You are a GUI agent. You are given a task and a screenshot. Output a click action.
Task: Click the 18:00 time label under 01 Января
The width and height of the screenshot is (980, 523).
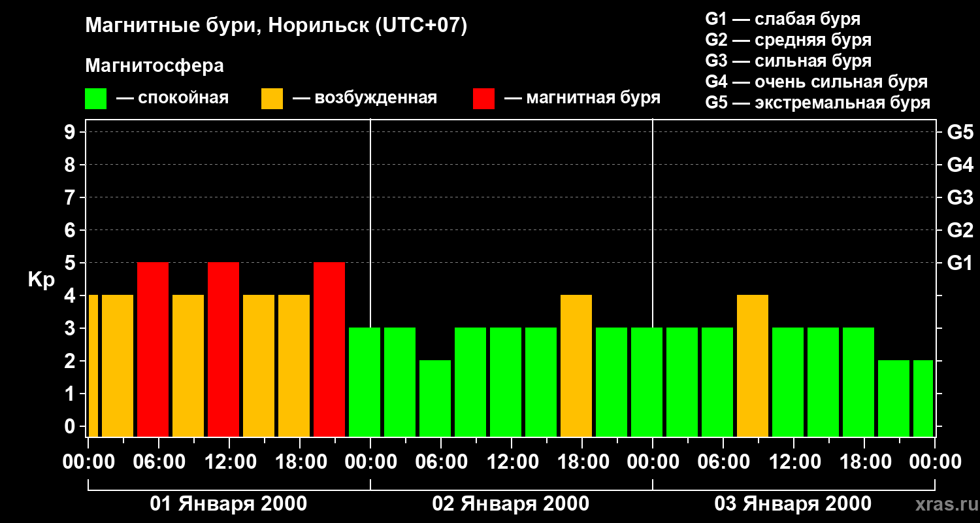(300, 462)
